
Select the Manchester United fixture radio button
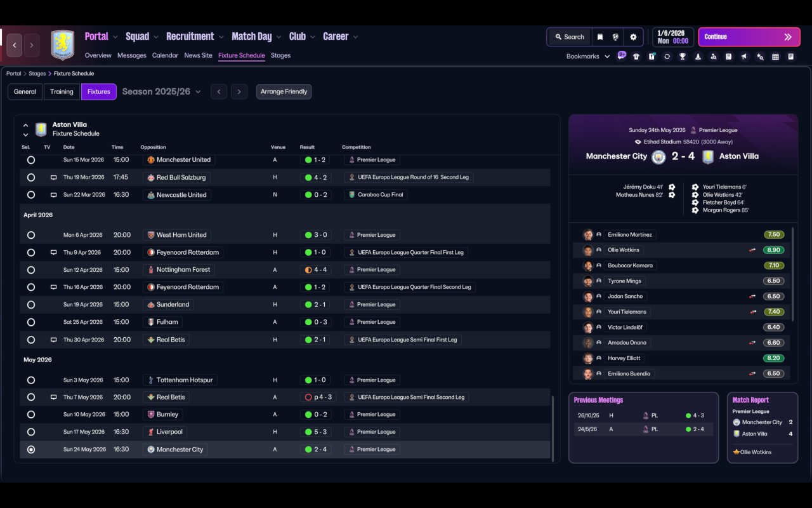[31, 160]
